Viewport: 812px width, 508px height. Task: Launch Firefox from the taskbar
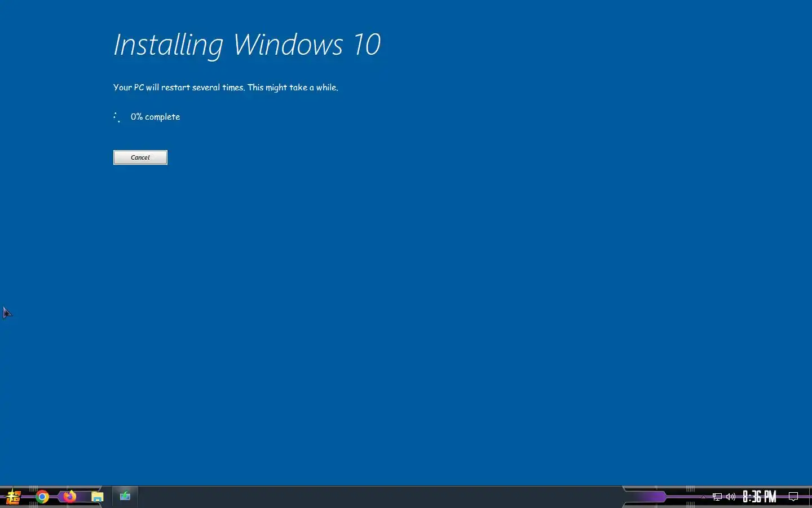tap(69, 497)
